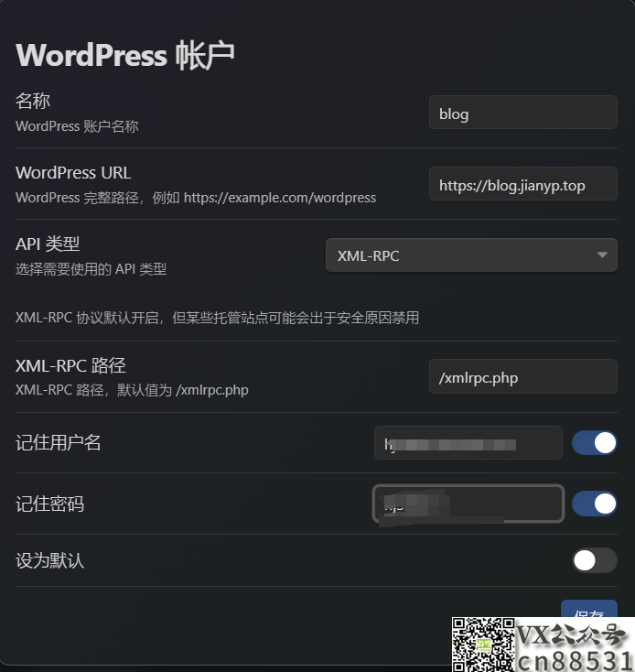
Task: Click the XML-RPC 路径 label
Action: coord(70,365)
